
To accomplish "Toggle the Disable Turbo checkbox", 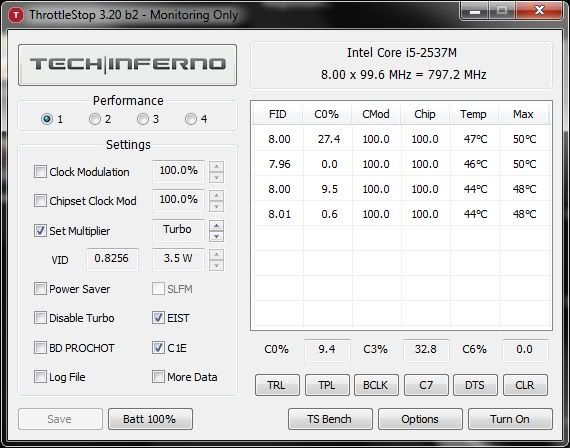I will tap(40, 317).
